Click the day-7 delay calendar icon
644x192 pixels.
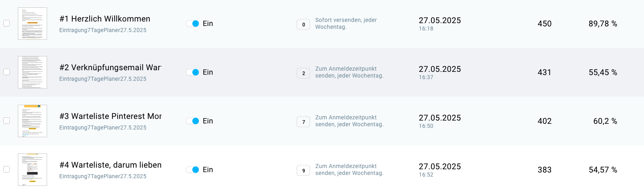(x=304, y=121)
